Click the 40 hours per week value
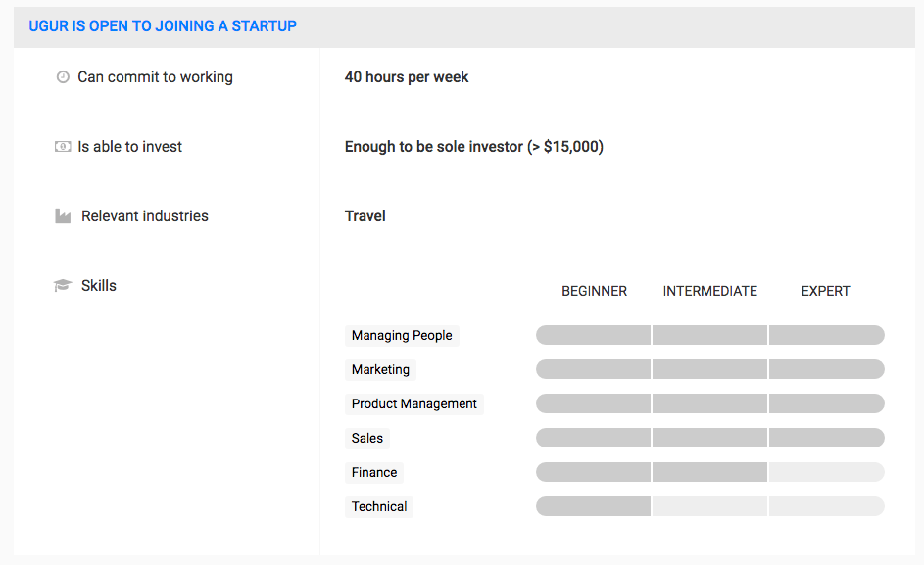924x565 pixels. click(407, 77)
